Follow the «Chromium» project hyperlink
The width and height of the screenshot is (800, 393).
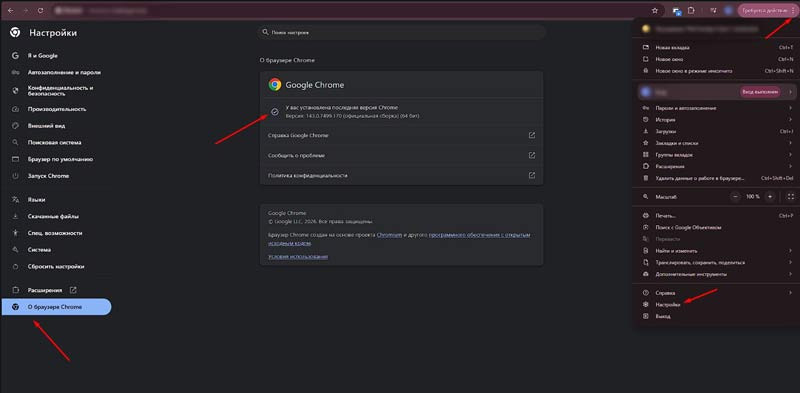point(389,235)
